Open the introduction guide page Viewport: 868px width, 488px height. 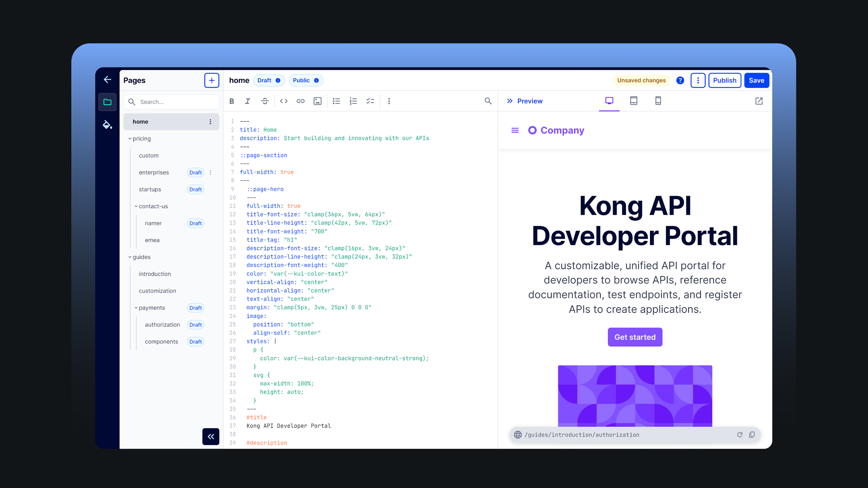[x=155, y=274]
